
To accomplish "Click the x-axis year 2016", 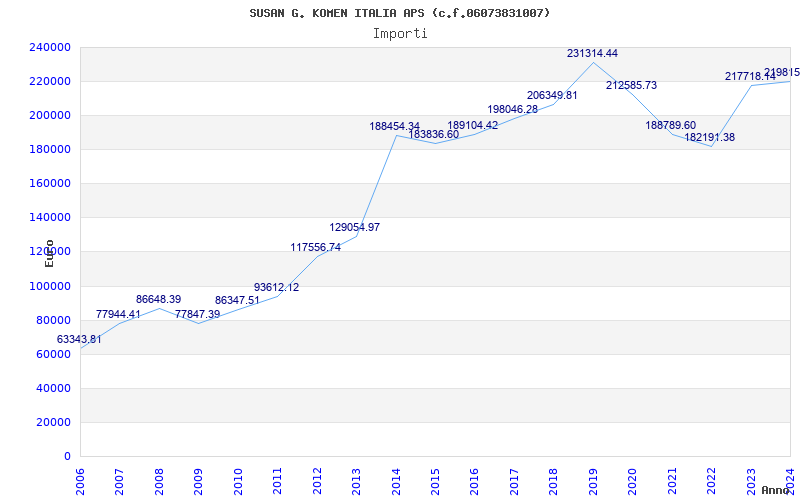I will pos(474,482).
